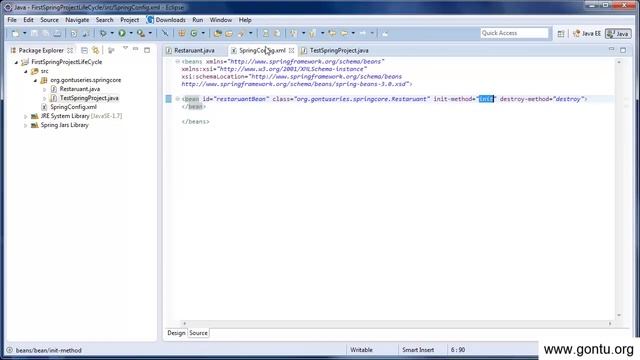Click the Last Edit Location arrow icon
This screenshot has height=360, width=640.
pyautogui.click(x=332, y=33)
